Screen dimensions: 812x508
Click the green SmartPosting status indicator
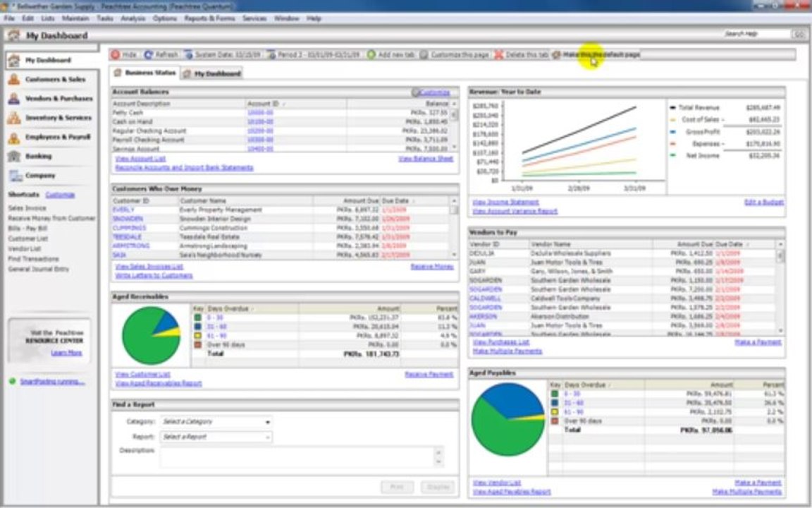tap(13, 382)
